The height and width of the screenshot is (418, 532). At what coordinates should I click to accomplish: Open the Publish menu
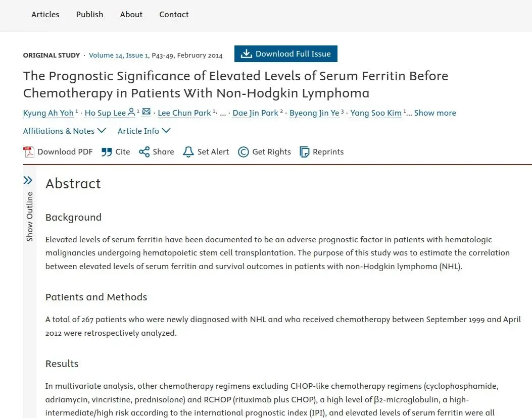[x=89, y=15]
